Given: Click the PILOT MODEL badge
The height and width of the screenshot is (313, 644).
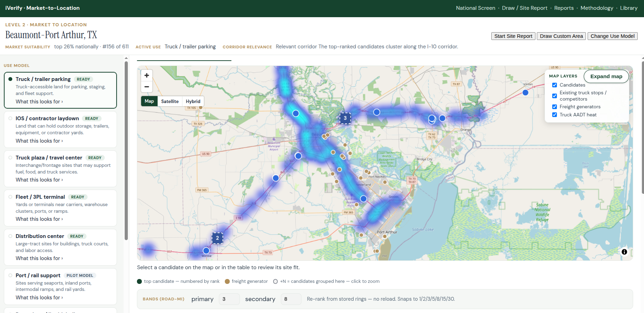Looking at the screenshot, I should [x=80, y=275].
